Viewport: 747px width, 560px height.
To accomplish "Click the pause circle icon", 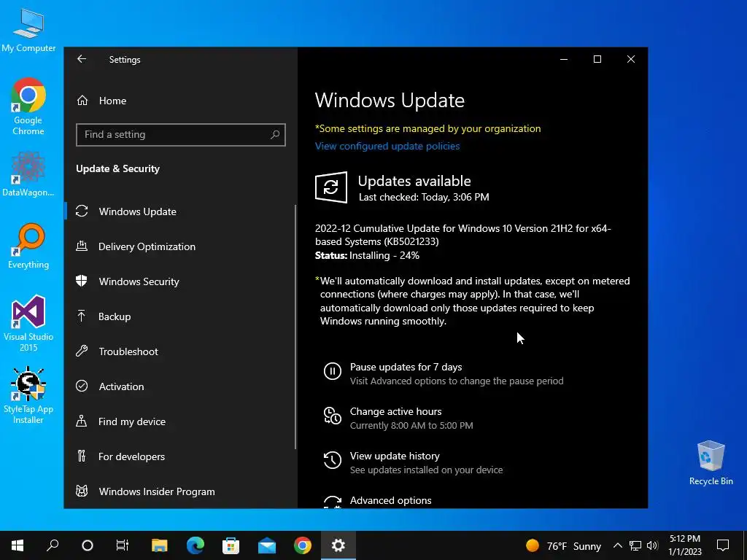I will (333, 371).
